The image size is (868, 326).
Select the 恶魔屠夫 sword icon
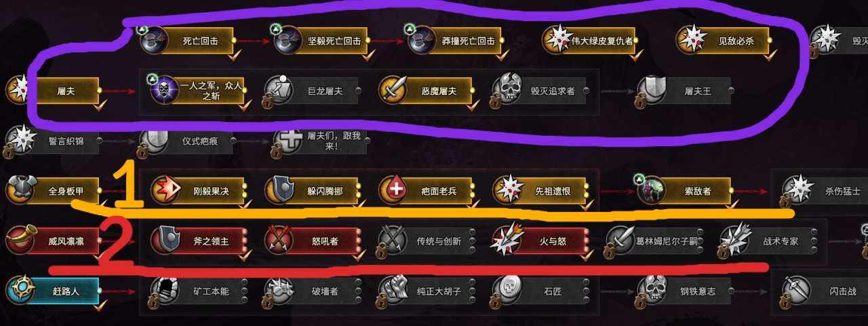(x=393, y=90)
